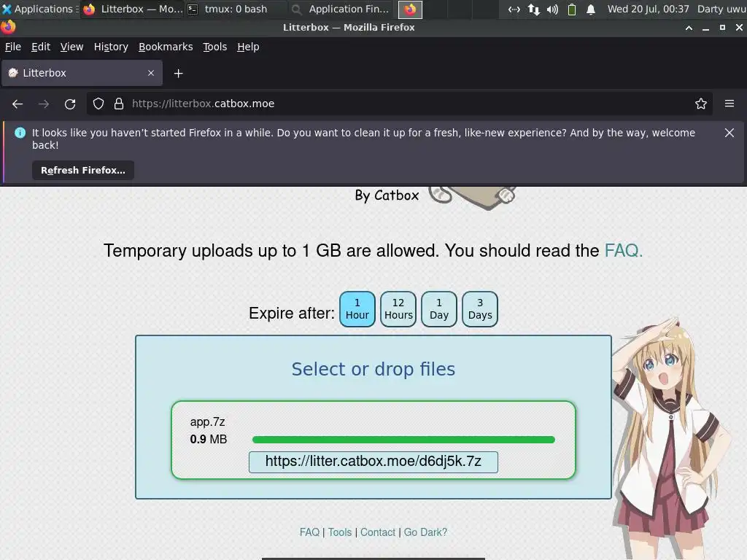This screenshot has height=560, width=747.
Task: Open the Applications menu in top panel
Action: tap(40, 9)
